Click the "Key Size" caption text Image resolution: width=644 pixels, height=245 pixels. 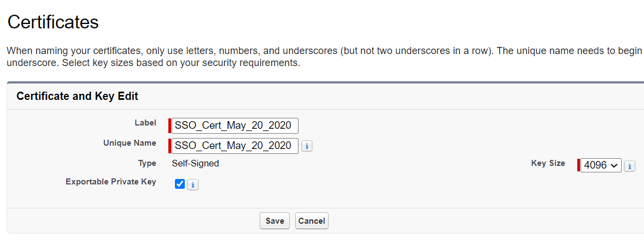coord(548,163)
